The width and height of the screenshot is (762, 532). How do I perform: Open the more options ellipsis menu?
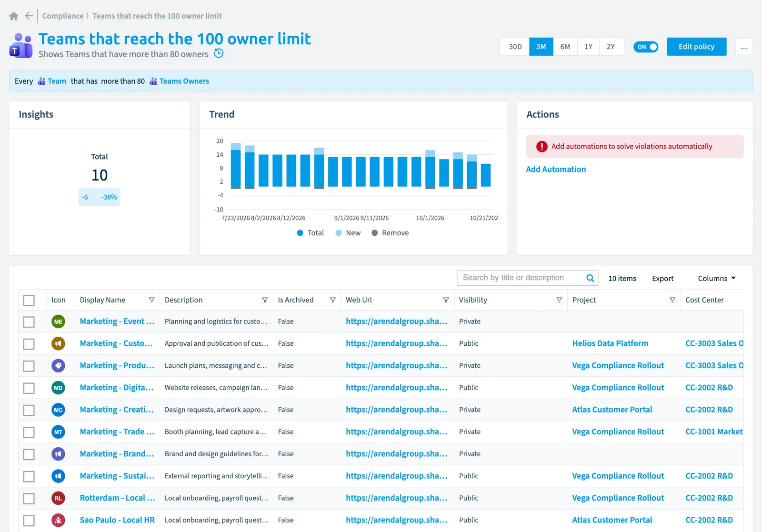[x=744, y=47]
